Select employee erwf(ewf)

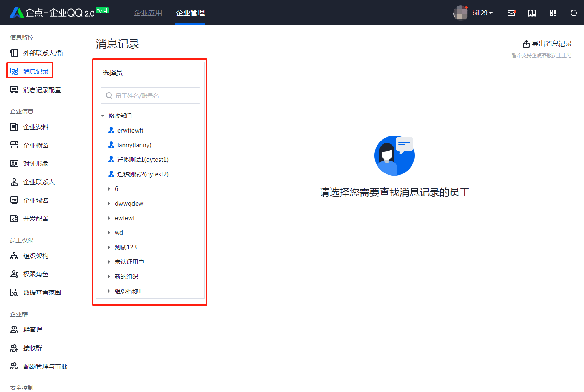pyautogui.click(x=130, y=130)
